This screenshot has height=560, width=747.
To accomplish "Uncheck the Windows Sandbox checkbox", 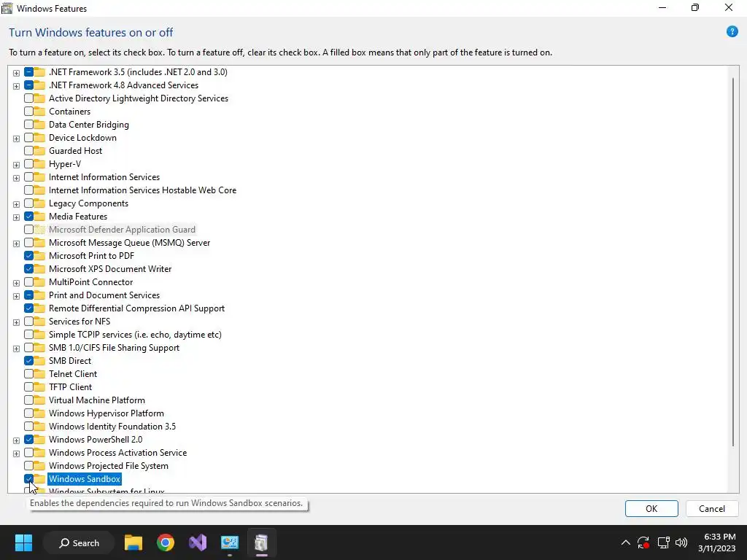I will pos(28,479).
